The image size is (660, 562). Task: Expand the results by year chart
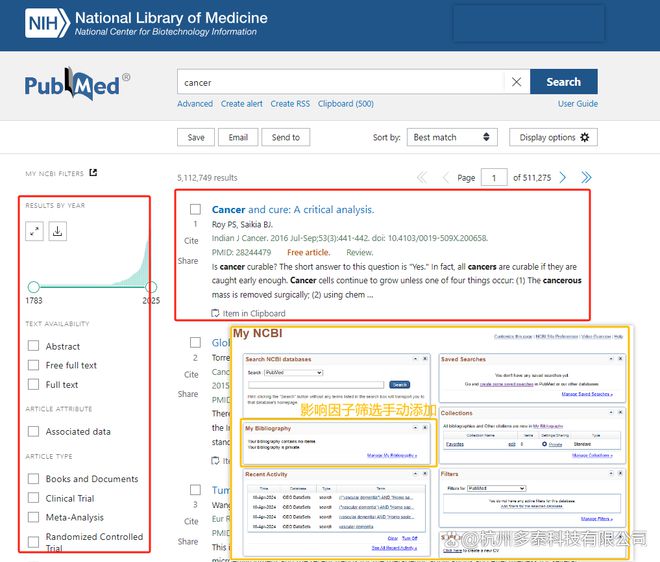coord(34,231)
